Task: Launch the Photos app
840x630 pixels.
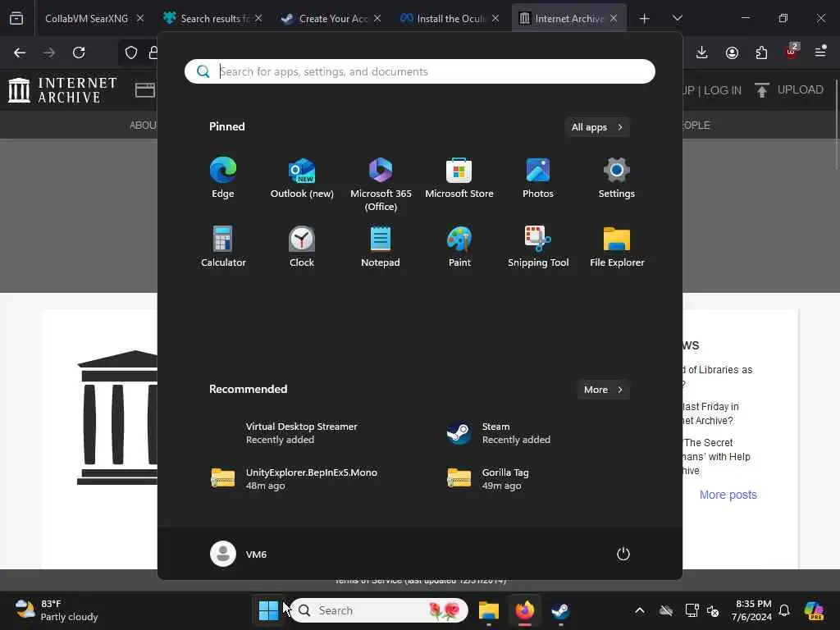Action: (538, 178)
